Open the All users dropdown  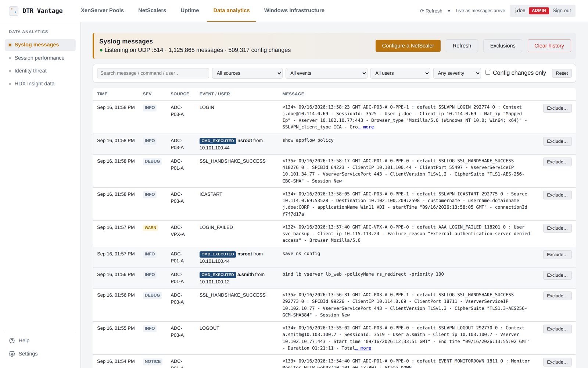(x=400, y=73)
